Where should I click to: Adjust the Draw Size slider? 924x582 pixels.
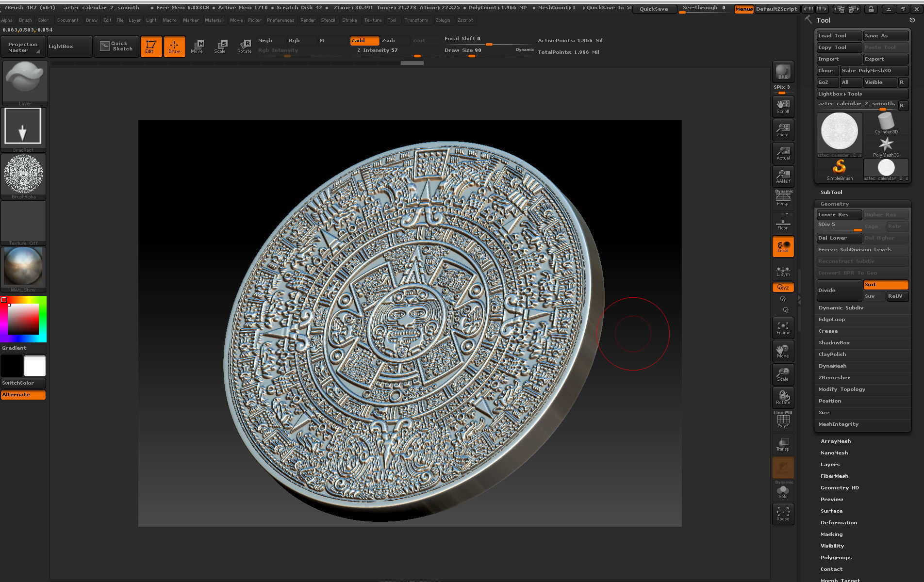[x=489, y=51]
